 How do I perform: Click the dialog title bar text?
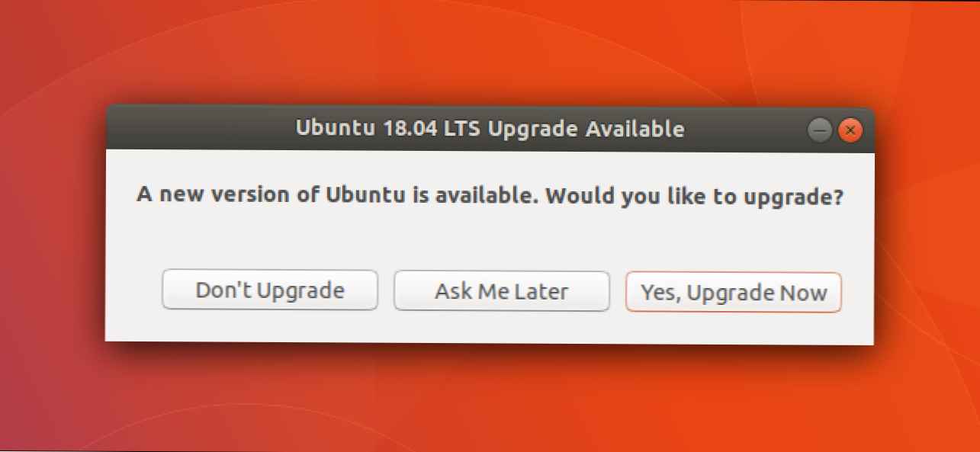pos(490,129)
